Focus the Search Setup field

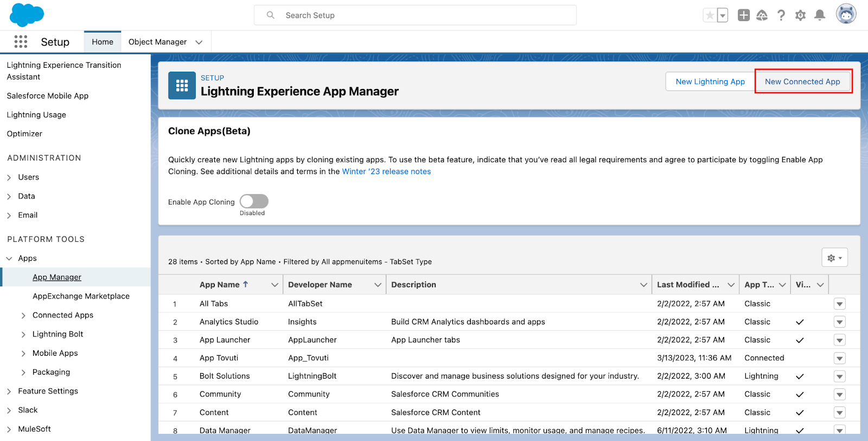415,15
